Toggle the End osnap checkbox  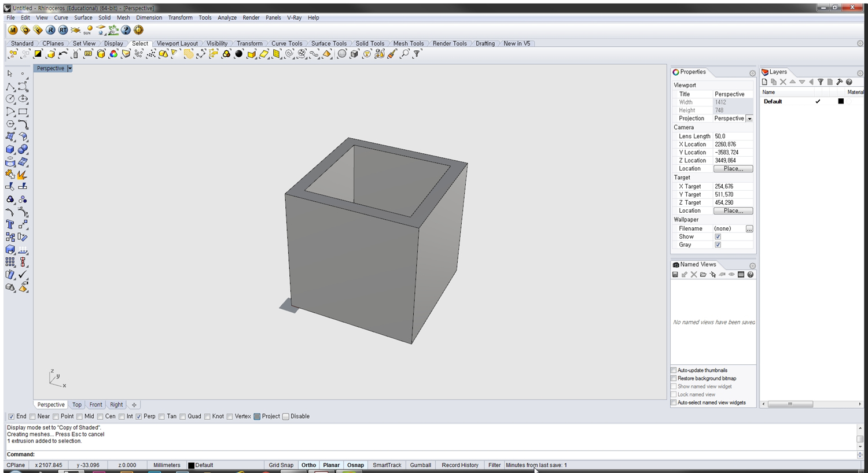[11, 416]
